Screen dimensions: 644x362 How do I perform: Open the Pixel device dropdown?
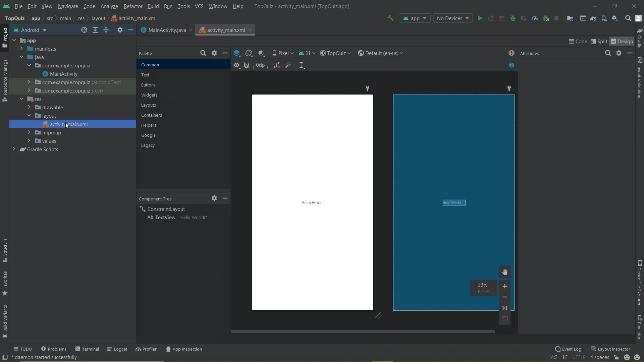click(283, 53)
